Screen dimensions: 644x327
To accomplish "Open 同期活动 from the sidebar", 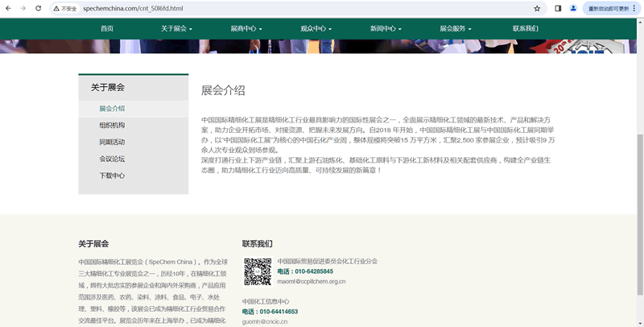I will (x=112, y=142).
